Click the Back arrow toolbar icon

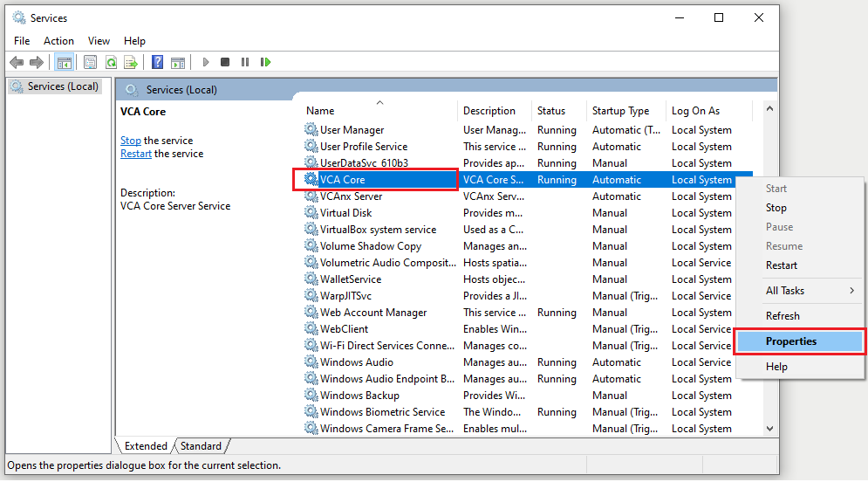[x=16, y=62]
